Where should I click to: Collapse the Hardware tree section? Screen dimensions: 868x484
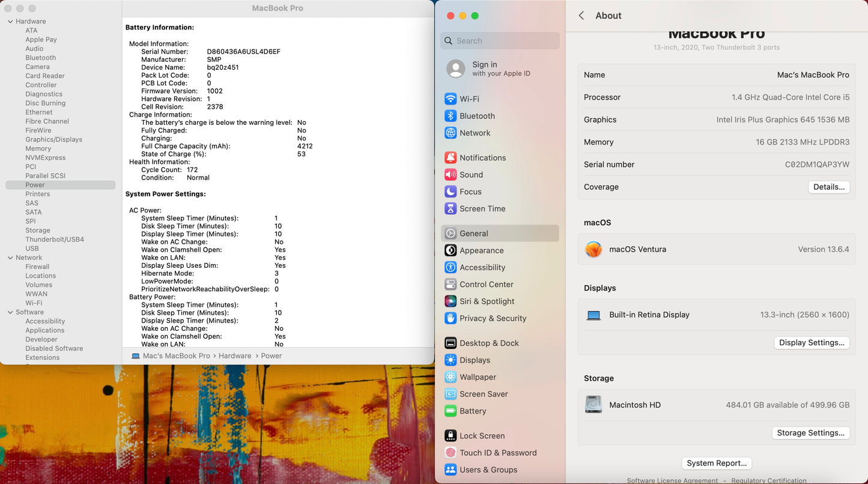pyautogui.click(x=10, y=22)
